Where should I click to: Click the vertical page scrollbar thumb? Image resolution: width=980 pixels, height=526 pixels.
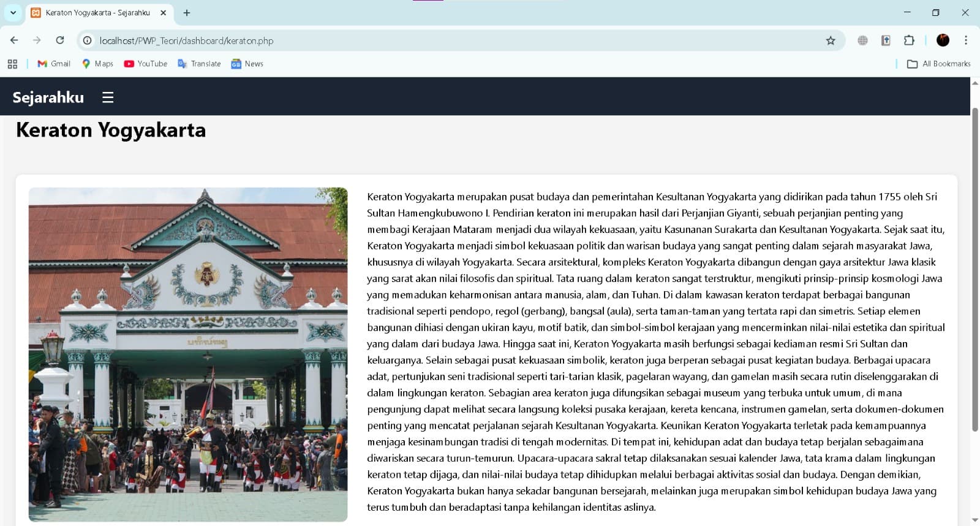(975, 270)
